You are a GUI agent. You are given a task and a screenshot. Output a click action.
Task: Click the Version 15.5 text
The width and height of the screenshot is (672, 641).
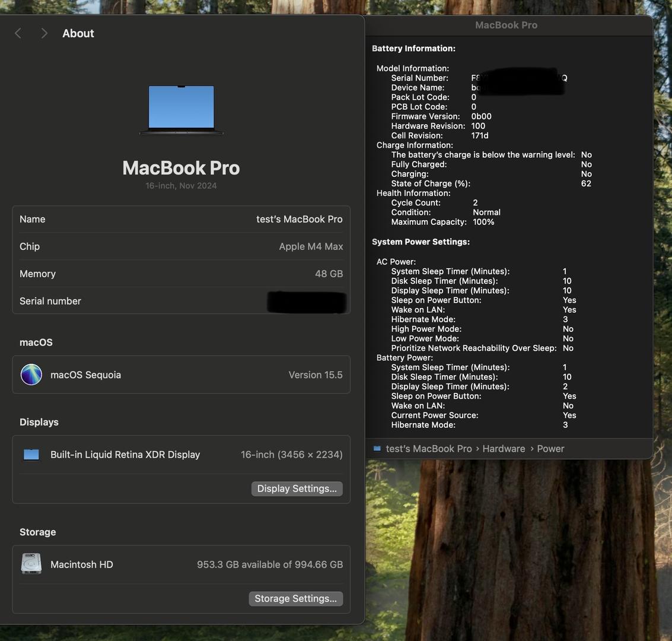pos(315,375)
